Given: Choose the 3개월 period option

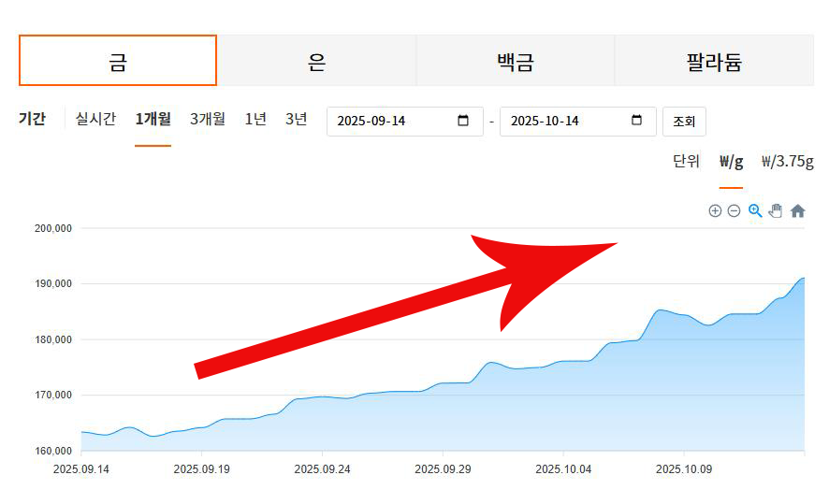Looking at the screenshot, I should point(208,119).
